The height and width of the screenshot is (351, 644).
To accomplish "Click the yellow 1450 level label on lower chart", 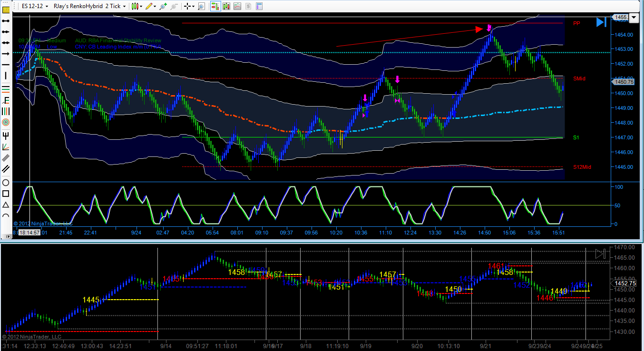I will [453, 289].
